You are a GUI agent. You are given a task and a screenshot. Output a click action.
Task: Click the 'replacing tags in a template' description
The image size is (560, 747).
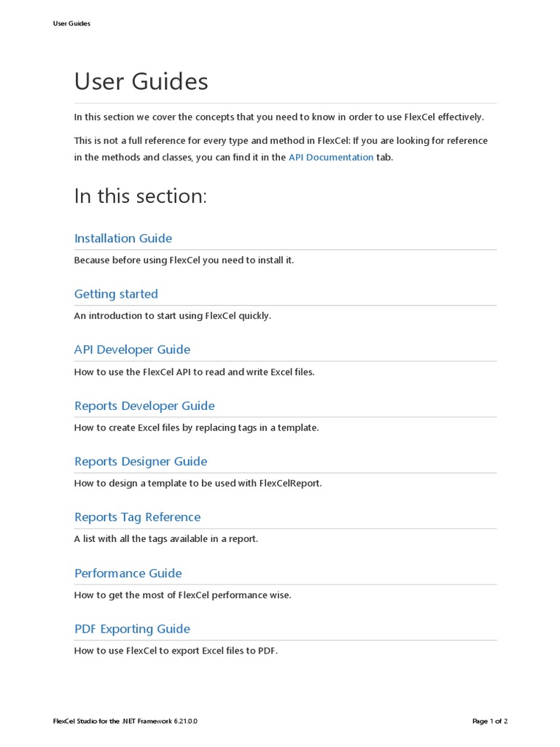point(196,428)
